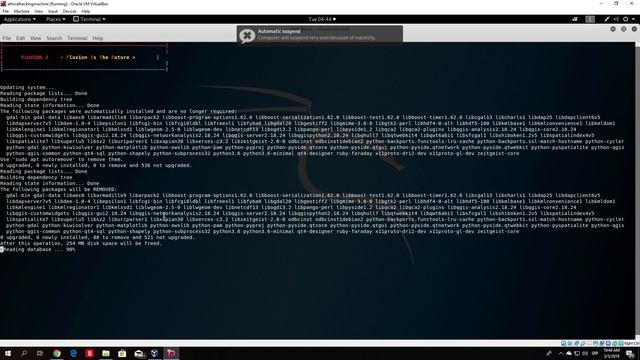Open Windows notification center
The width and height of the screenshot is (640, 360).
click(630, 353)
